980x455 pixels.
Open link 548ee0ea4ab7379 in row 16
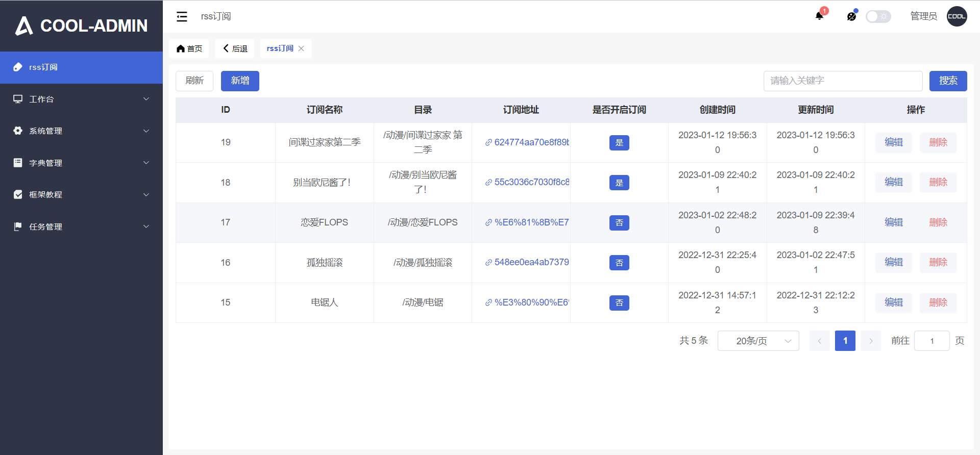[x=527, y=262]
